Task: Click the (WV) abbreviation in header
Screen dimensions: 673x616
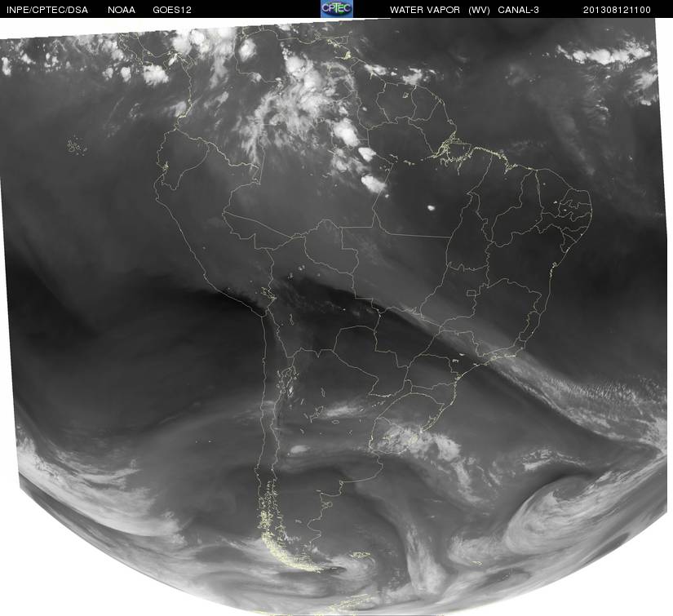Action: 479,10
